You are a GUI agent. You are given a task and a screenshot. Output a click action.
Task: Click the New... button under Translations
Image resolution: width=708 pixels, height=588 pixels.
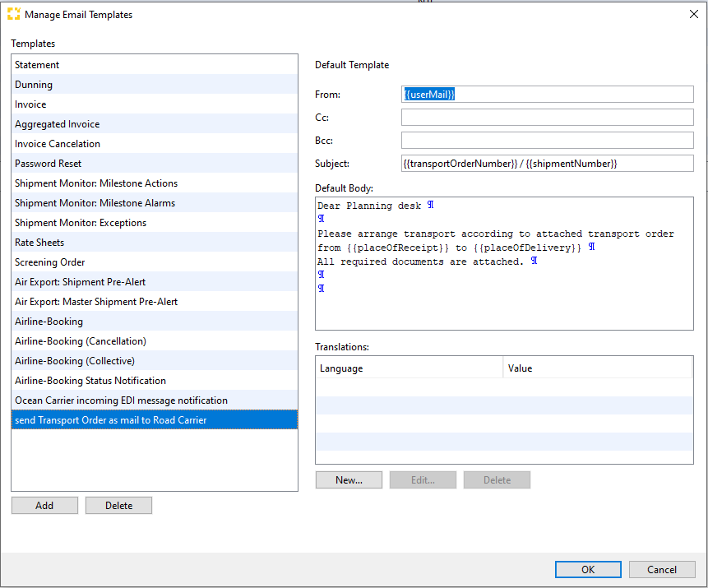click(349, 479)
